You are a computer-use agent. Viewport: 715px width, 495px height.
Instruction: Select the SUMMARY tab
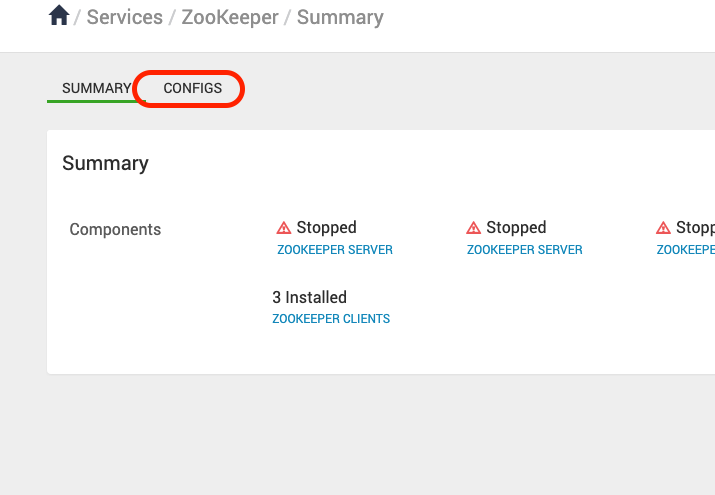tap(96, 89)
